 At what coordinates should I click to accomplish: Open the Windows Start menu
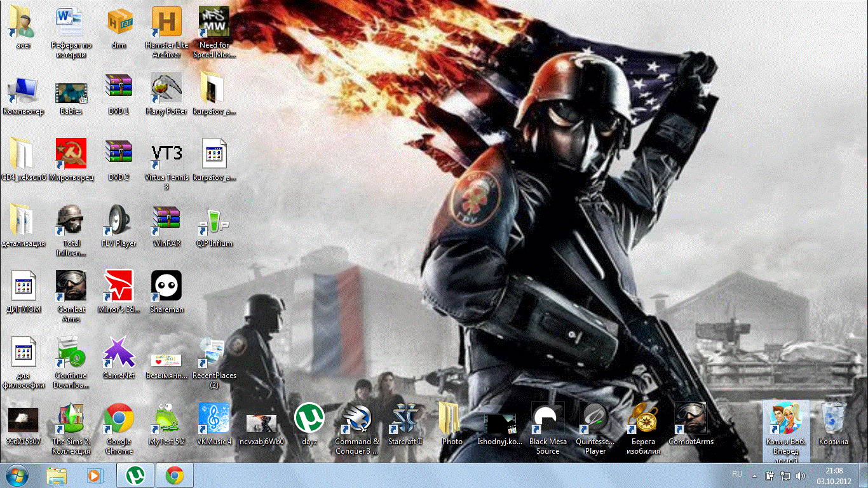pos(18,475)
